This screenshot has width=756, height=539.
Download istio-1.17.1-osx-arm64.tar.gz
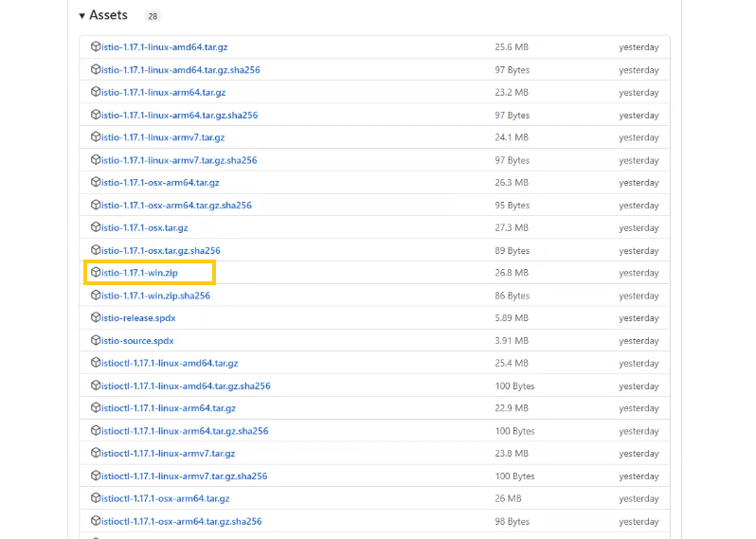(160, 183)
